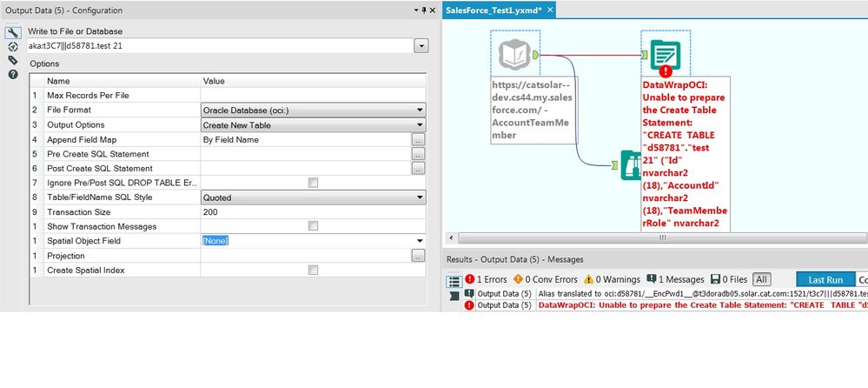Enable Show Transaction Messages checkbox
The width and height of the screenshot is (868, 388).
click(314, 226)
